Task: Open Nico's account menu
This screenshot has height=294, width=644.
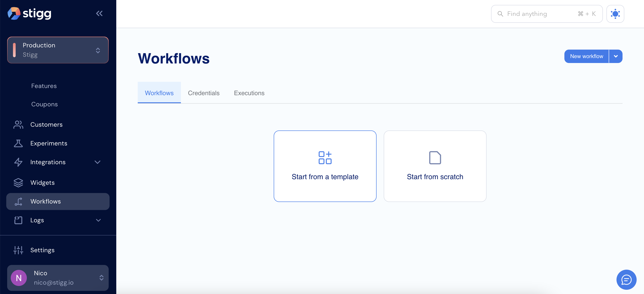Action: tap(58, 278)
